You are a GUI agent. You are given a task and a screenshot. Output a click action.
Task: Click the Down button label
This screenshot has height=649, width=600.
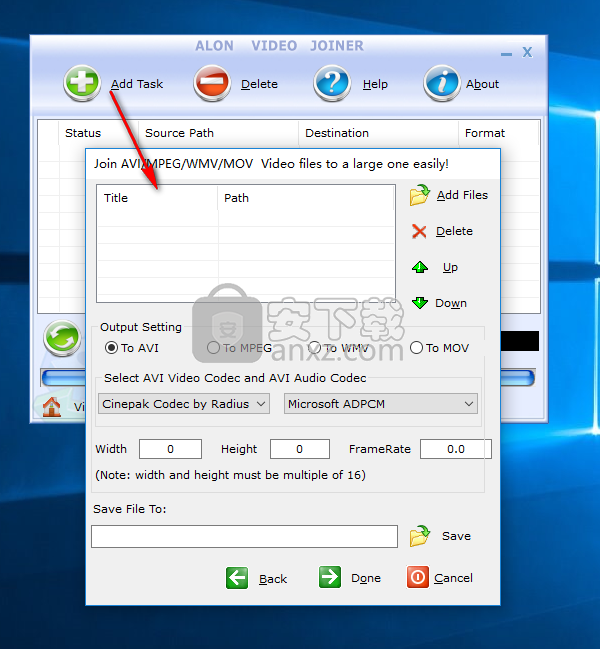click(451, 303)
